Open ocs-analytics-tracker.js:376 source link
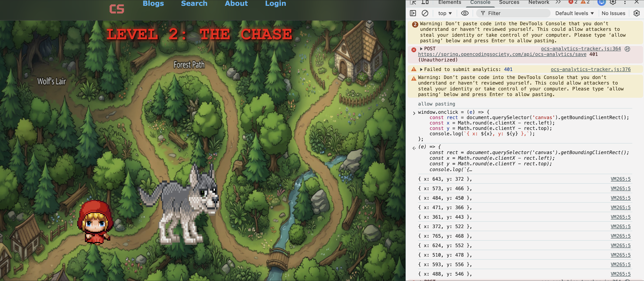Viewport: 644px width, 281px height. pos(591,69)
